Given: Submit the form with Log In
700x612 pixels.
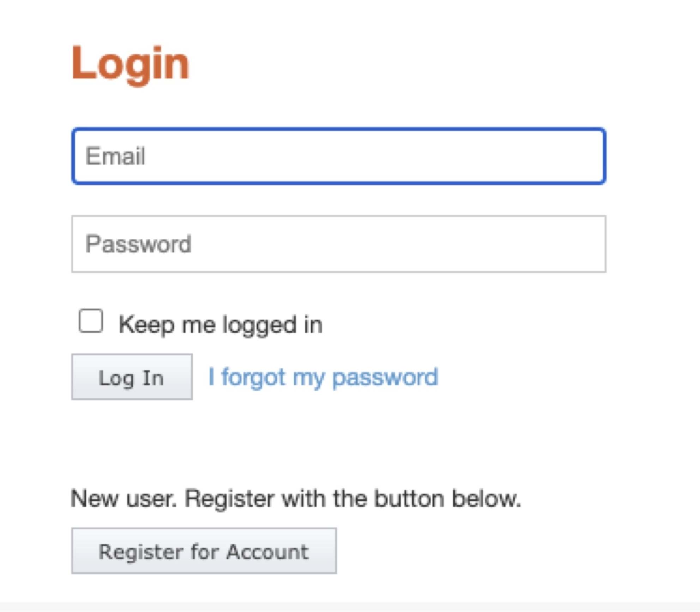Looking at the screenshot, I should [132, 377].
